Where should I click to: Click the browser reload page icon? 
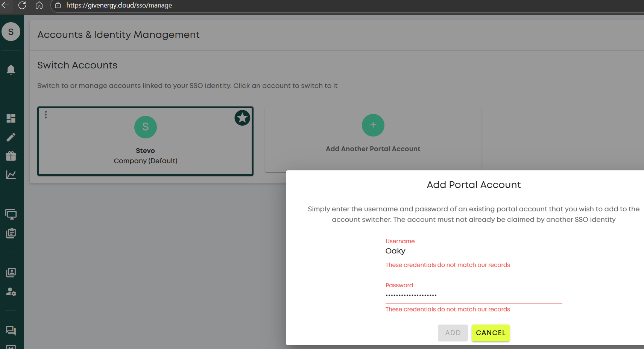tap(22, 5)
